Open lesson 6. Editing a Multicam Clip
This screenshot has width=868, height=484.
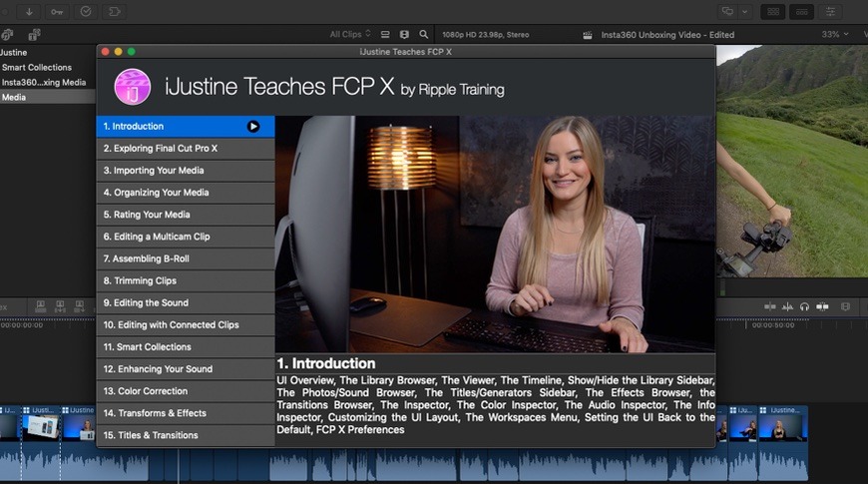[x=186, y=238]
